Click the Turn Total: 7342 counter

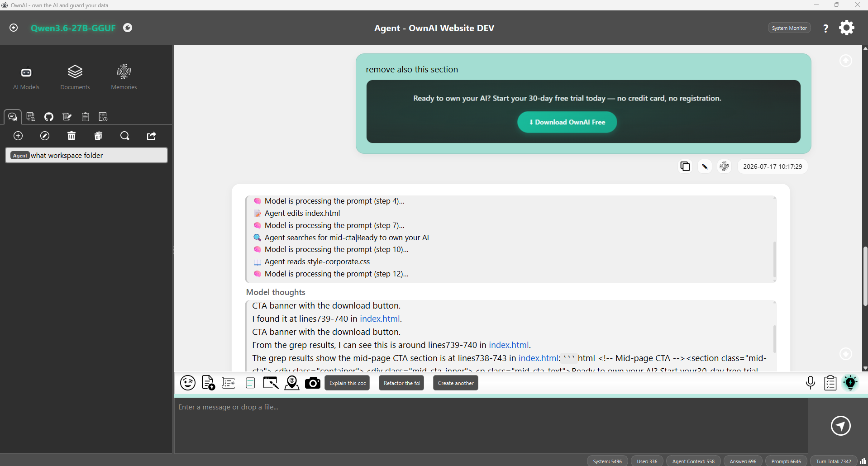[x=834, y=461]
